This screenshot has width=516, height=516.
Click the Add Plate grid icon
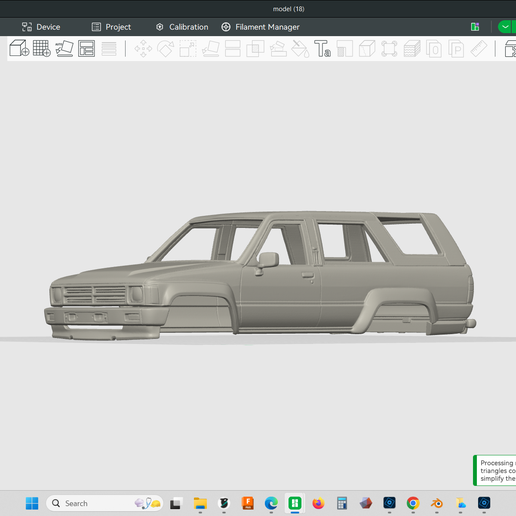pyautogui.click(x=42, y=48)
